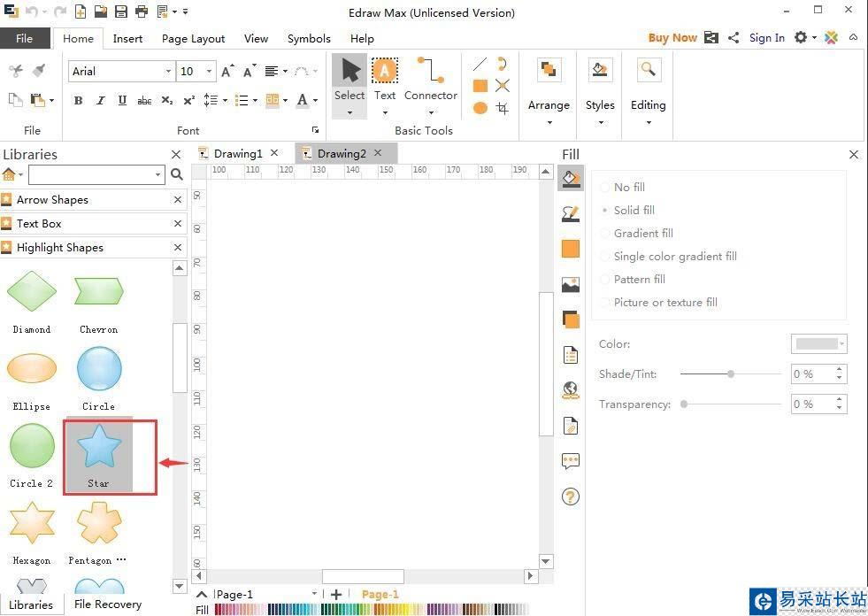Click the Share icon in title bar
Viewport: 868px width, 616px height.
pos(734,37)
